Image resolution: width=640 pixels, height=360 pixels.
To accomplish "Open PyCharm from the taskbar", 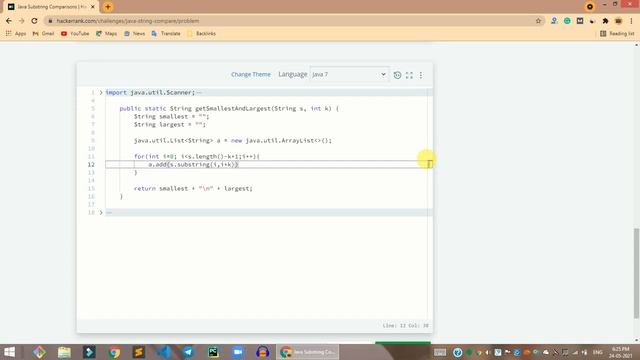I will click(x=213, y=352).
